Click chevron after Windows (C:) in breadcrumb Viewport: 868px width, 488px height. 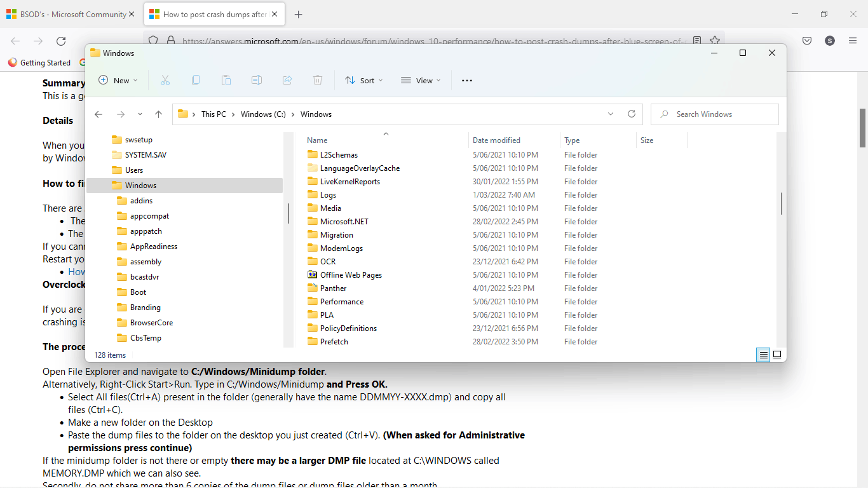point(293,114)
